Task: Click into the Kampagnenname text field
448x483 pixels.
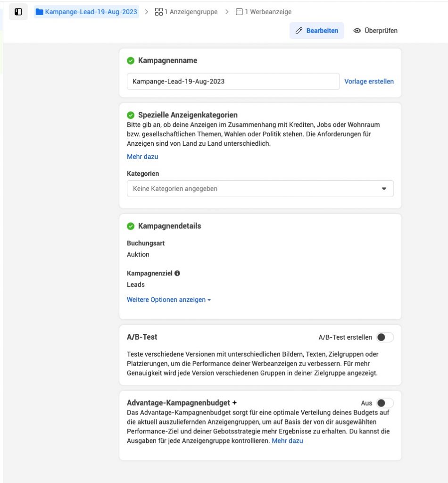Action: (x=233, y=81)
